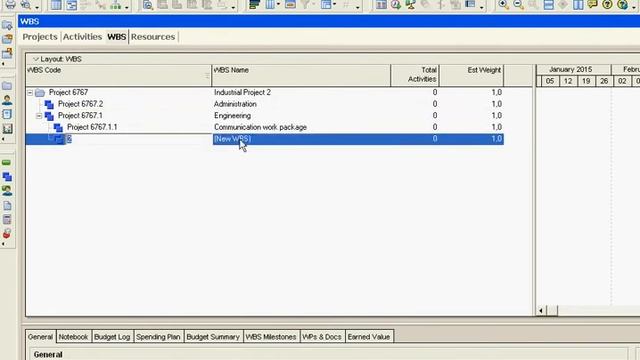Image resolution: width=640 pixels, height=360 pixels.
Task: Open the Budget Summary details tab
Action: pyautogui.click(x=213, y=337)
